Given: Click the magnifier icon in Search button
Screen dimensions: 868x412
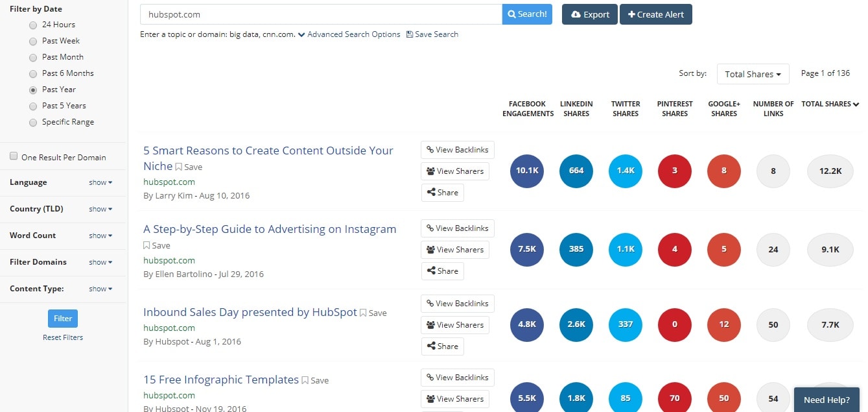Looking at the screenshot, I should 511,14.
